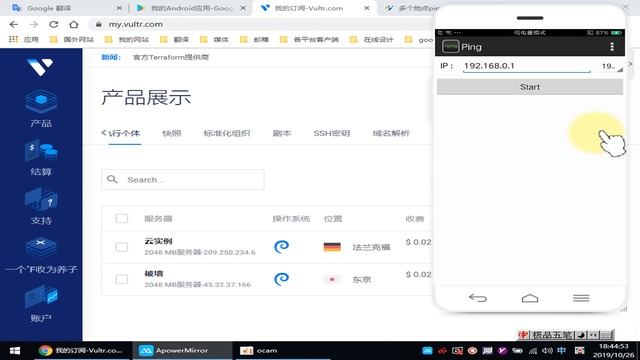Open the Windows Start menu
The image size is (640, 360).
coord(15,351)
